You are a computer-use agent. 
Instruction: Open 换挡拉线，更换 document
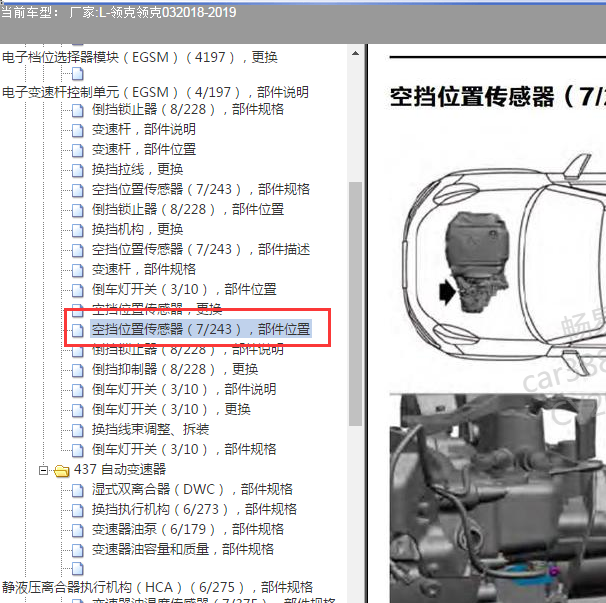pyautogui.click(x=137, y=169)
